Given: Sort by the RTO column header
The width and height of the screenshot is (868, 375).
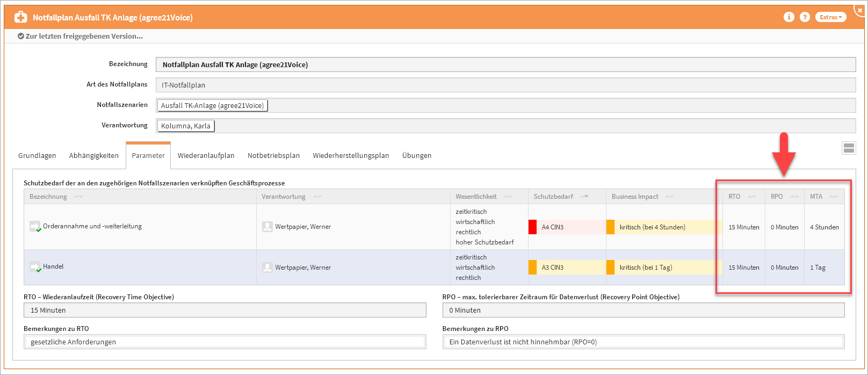Looking at the screenshot, I should coord(734,197).
